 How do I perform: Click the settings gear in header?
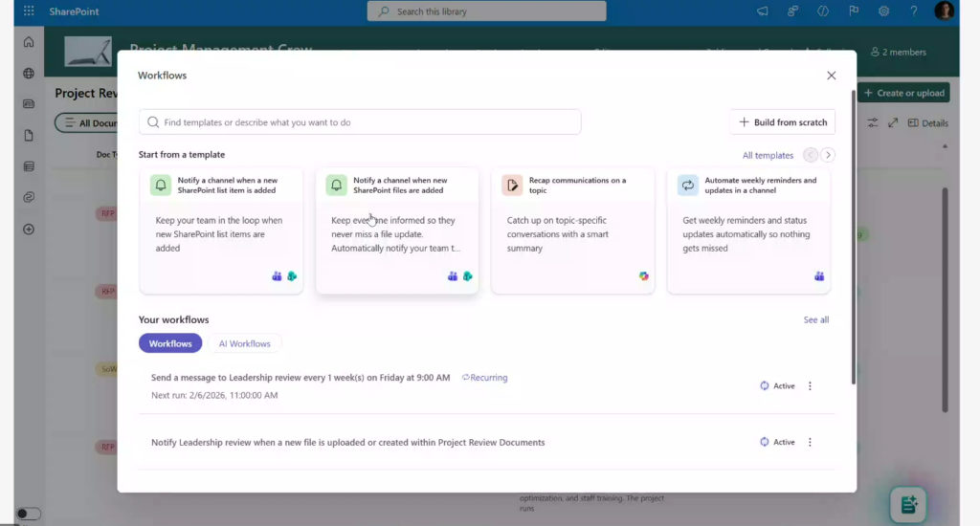pos(883,11)
